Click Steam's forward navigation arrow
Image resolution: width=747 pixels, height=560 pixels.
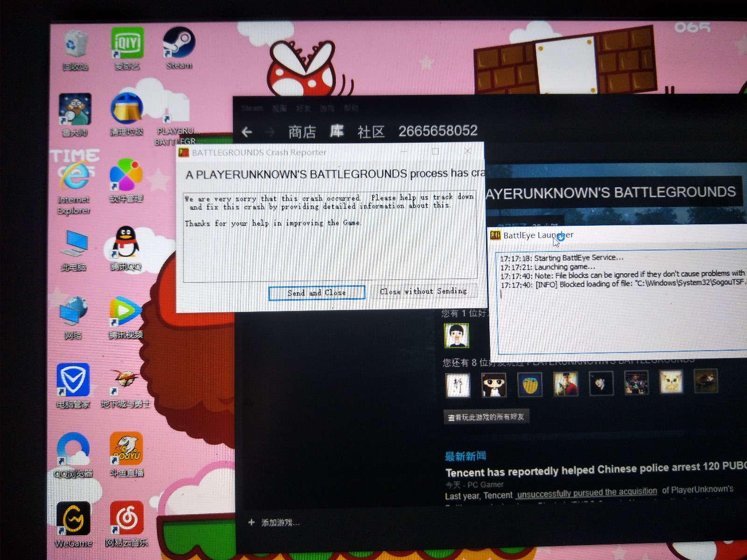(x=270, y=132)
